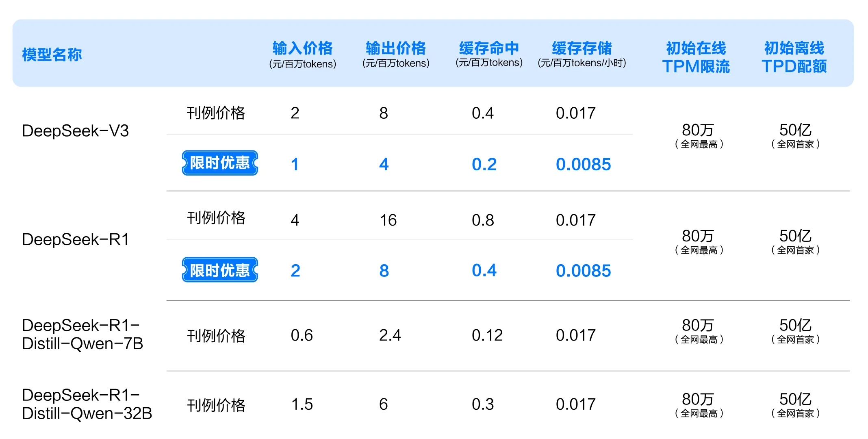The height and width of the screenshot is (439, 868).
Task: Open the 初始离线 TPD配额 column header
Action: 794,57
